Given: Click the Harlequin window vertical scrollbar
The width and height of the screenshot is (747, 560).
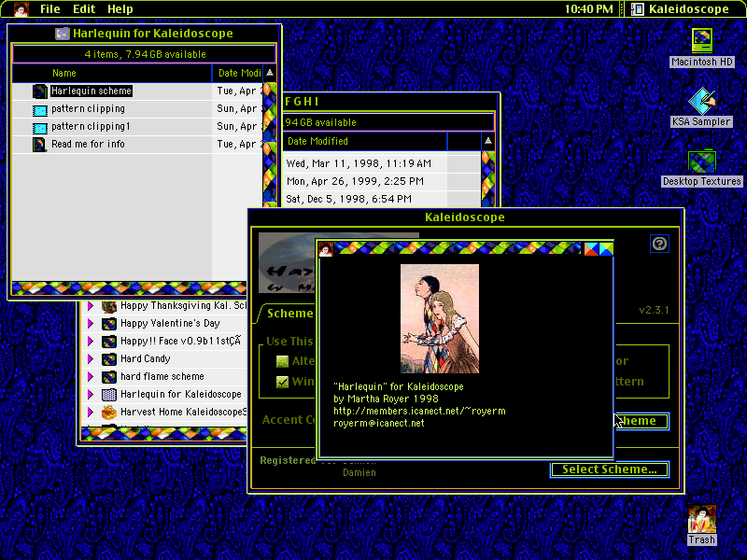Looking at the screenshot, I should (x=270, y=145).
